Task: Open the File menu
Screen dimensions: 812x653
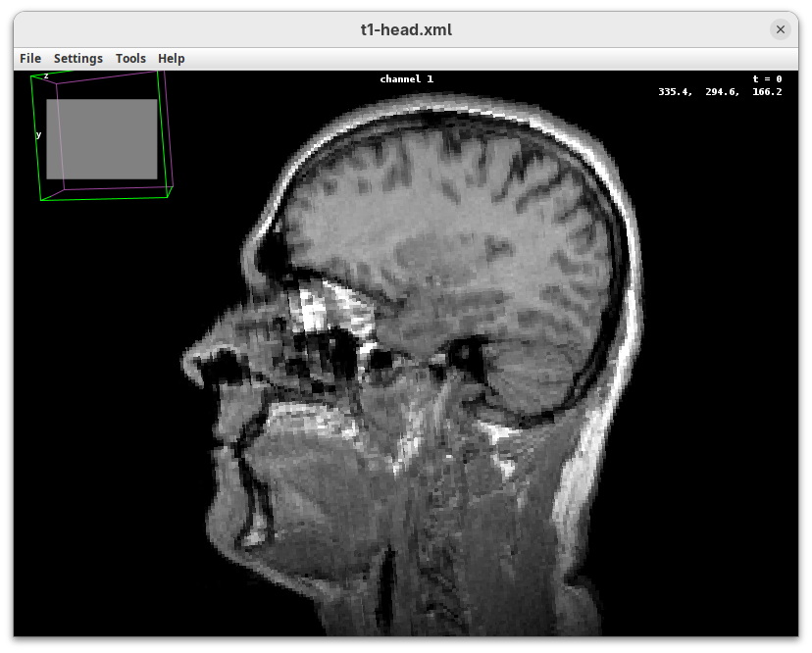Action: 30,59
